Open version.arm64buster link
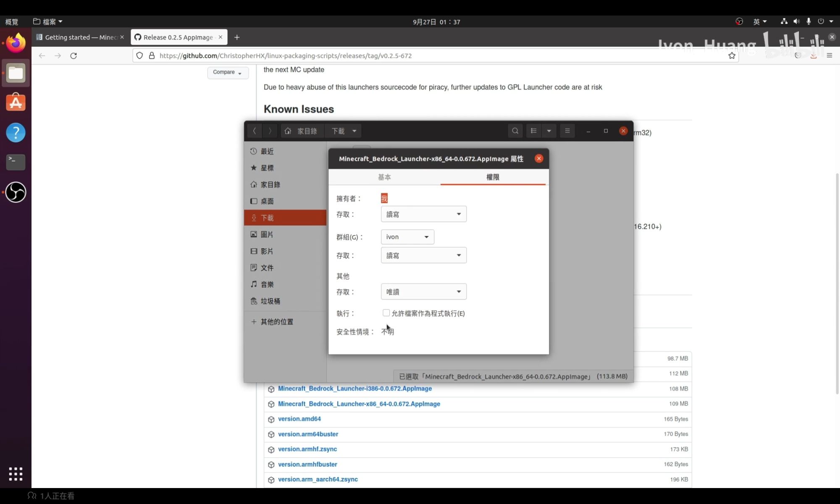 (x=308, y=434)
